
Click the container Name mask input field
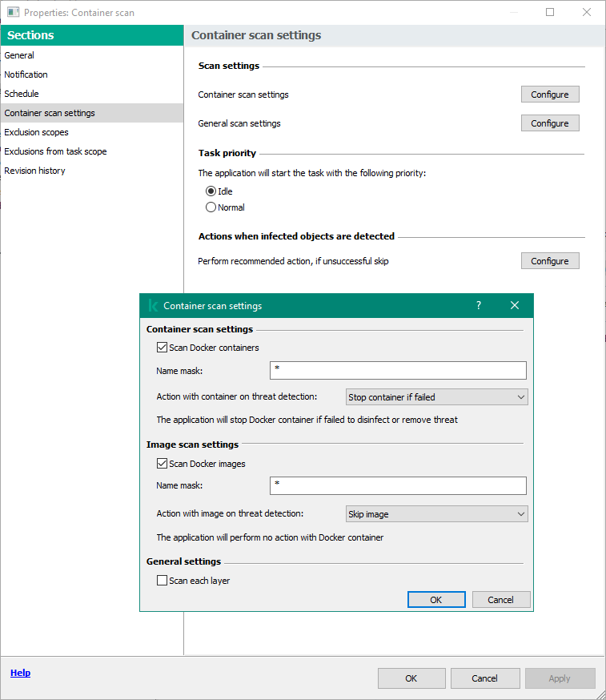coord(398,371)
